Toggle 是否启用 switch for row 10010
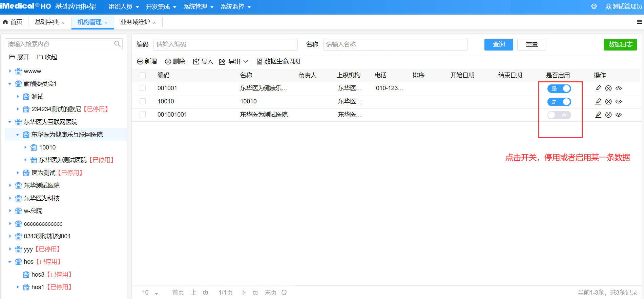 tap(559, 102)
